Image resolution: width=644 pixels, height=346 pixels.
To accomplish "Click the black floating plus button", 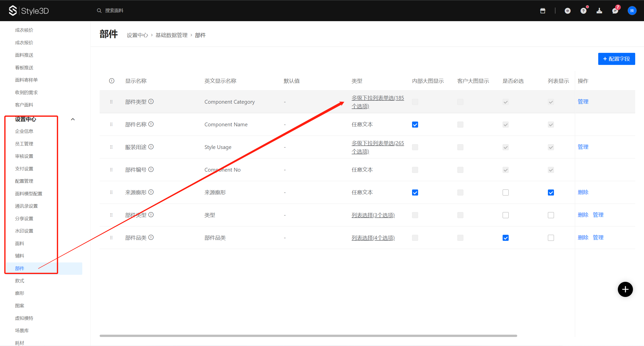I will coord(625,289).
